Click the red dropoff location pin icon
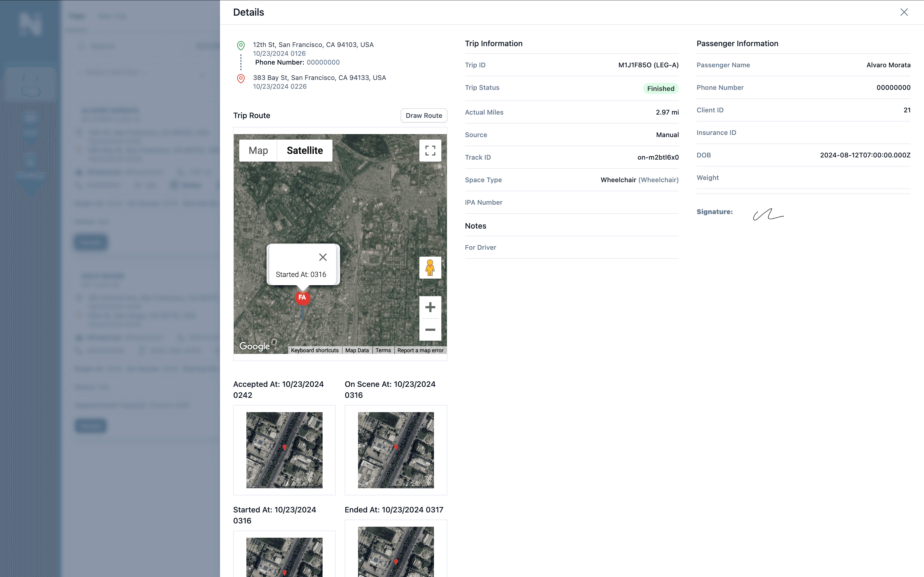924x577 pixels. (241, 79)
